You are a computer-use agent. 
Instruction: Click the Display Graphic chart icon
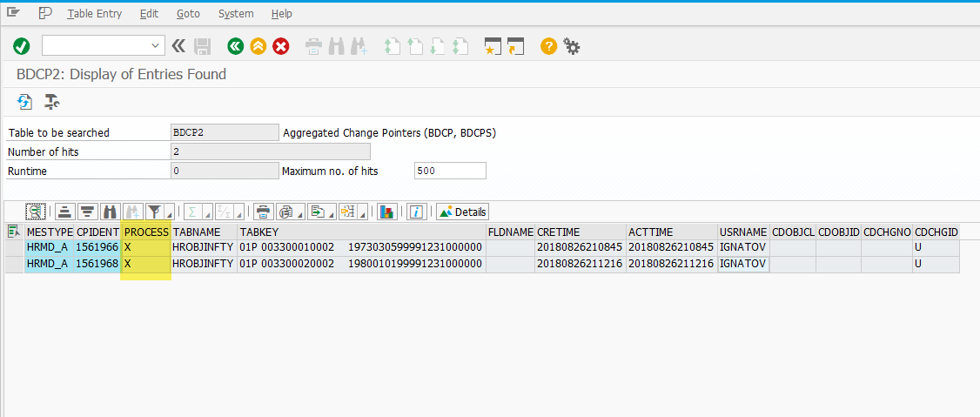coord(387,212)
